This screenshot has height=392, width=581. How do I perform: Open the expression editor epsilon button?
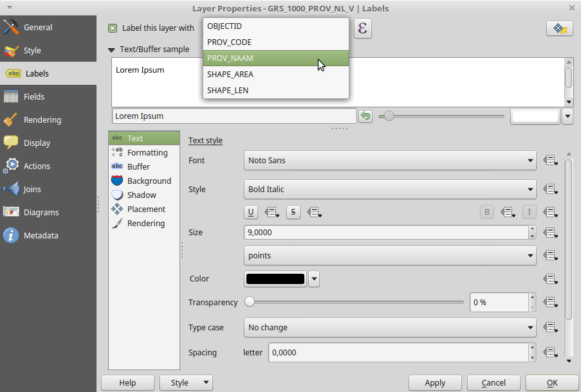pyautogui.click(x=363, y=28)
